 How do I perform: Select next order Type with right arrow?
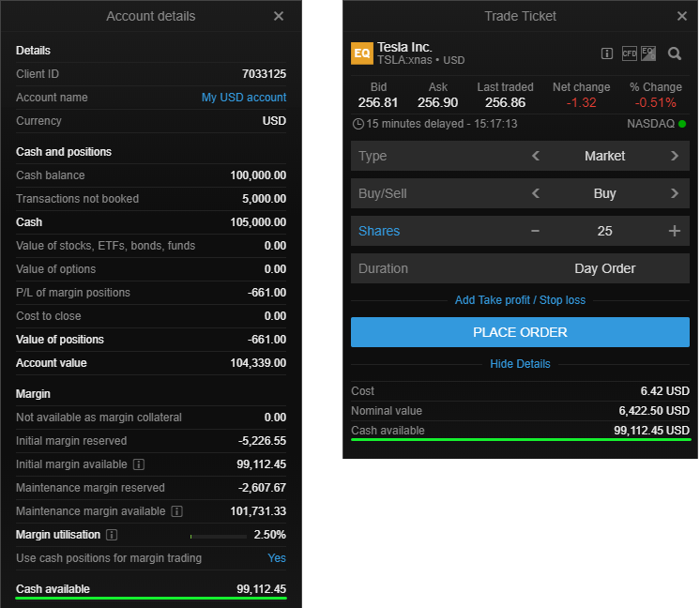(x=674, y=156)
